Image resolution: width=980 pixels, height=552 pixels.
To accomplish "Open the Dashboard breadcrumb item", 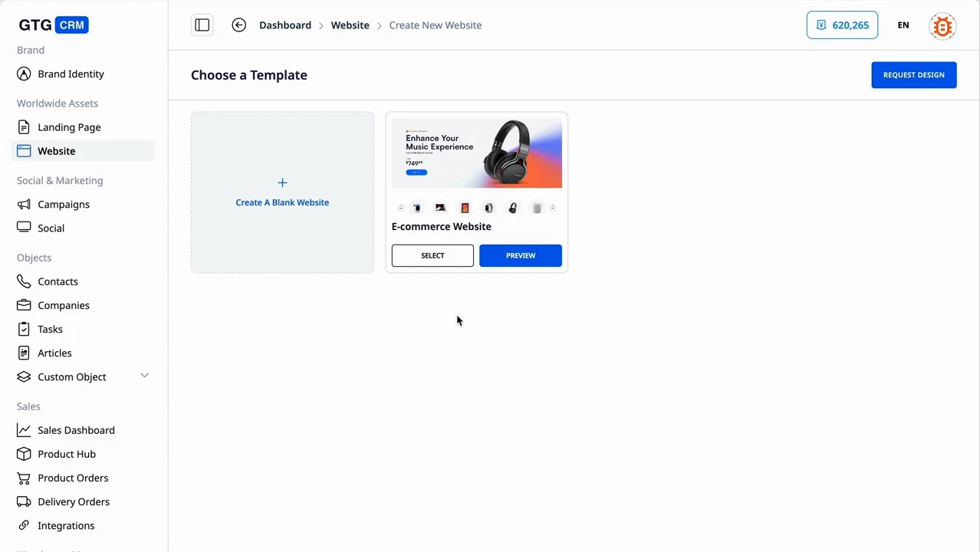I will pyautogui.click(x=284, y=25).
